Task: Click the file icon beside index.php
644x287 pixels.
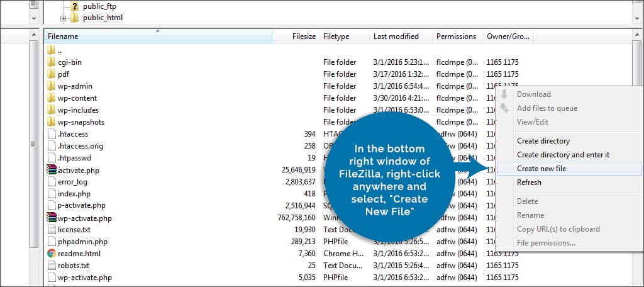Action: [x=52, y=193]
